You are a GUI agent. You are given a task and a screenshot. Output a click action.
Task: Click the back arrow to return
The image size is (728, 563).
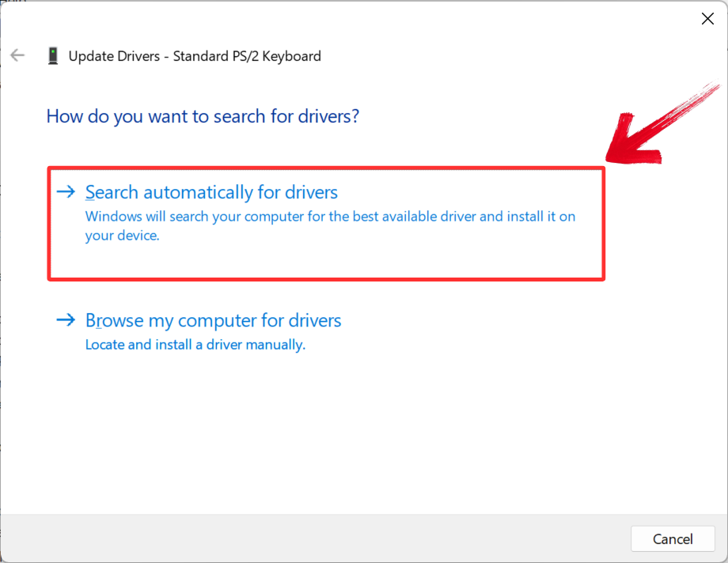[x=17, y=55]
